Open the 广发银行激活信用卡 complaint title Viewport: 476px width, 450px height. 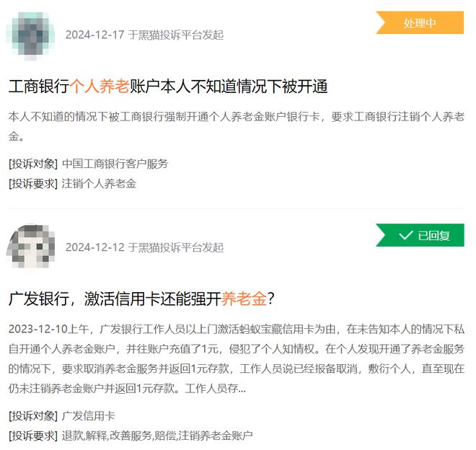pyautogui.click(x=141, y=299)
